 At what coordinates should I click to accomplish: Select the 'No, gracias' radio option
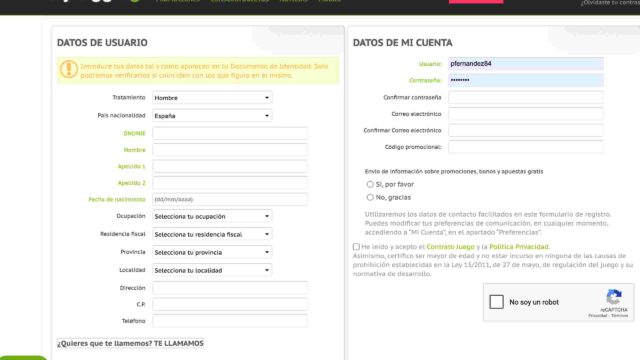coord(370,198)
